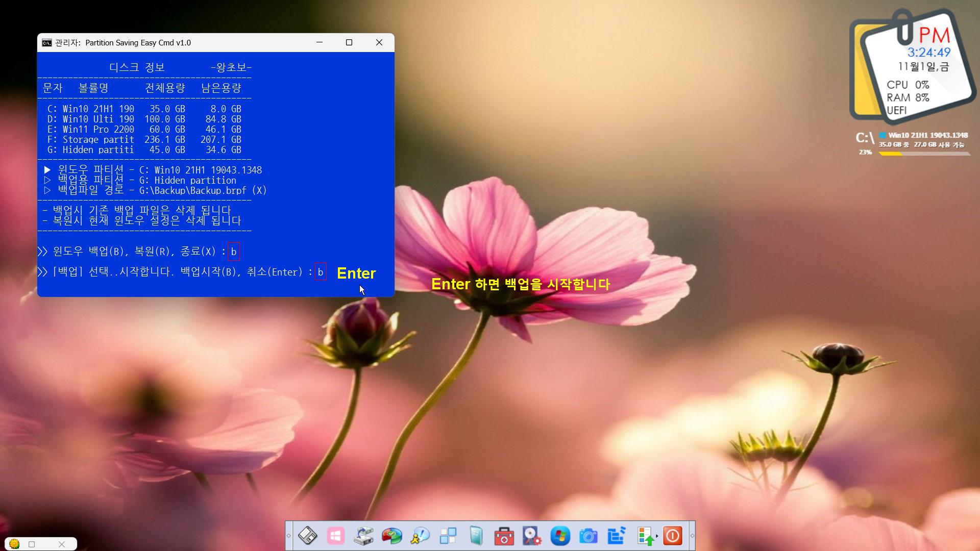Minimize the Partition Saving Easy Cmd window
The image size is (980, 551).
click(x=320, y=42)
